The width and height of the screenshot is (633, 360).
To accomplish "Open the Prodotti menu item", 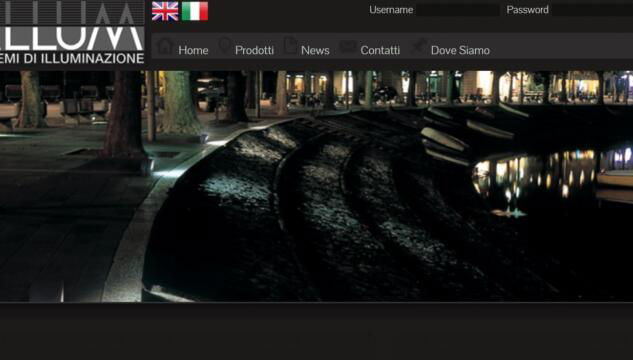I will point(254,50).
